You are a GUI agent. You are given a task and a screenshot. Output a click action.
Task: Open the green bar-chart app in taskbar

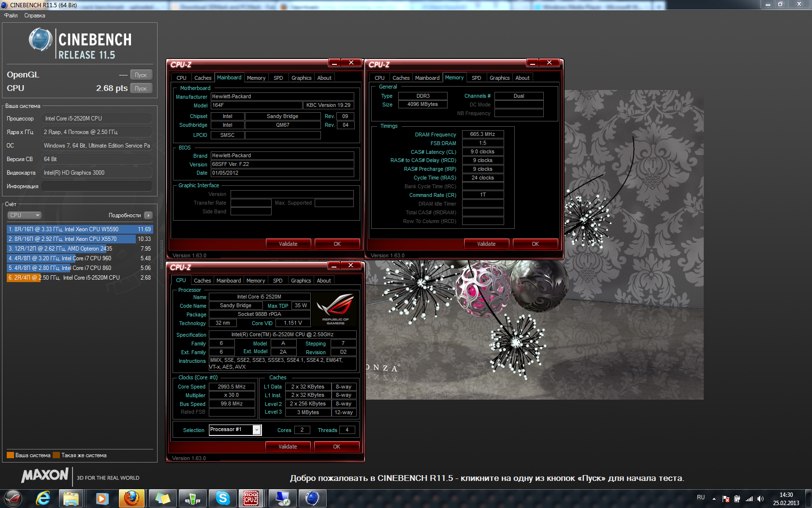(192, 498)
